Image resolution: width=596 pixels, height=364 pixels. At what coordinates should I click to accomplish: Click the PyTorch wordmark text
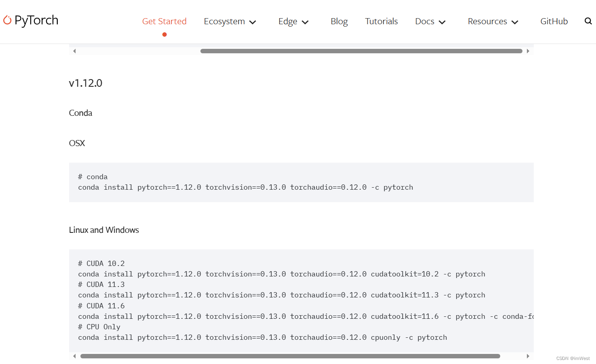point(36,20)
